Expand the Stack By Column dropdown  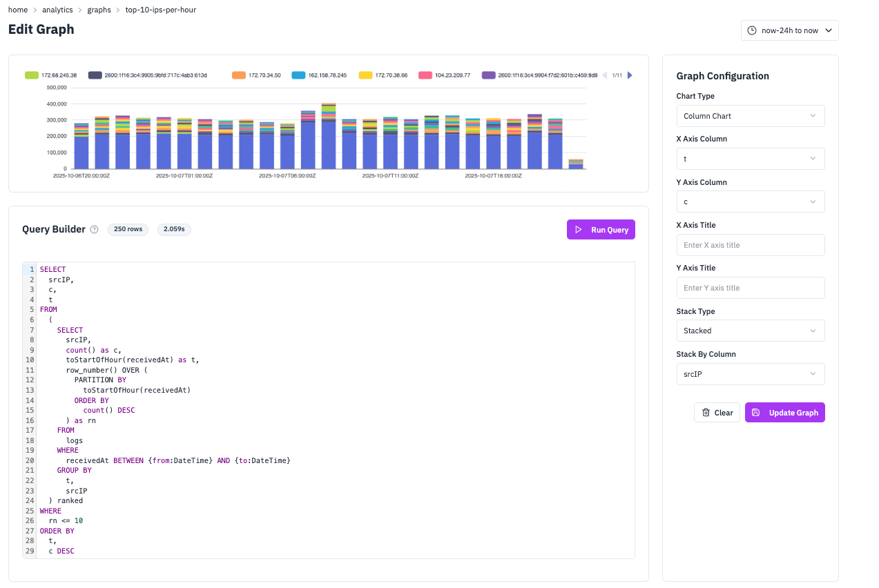pos(750,374)
